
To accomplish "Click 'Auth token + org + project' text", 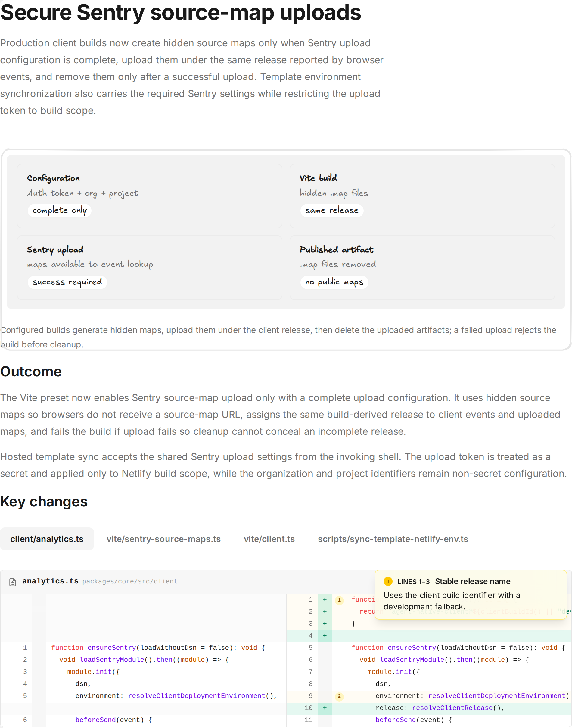I will pos(82,194).
